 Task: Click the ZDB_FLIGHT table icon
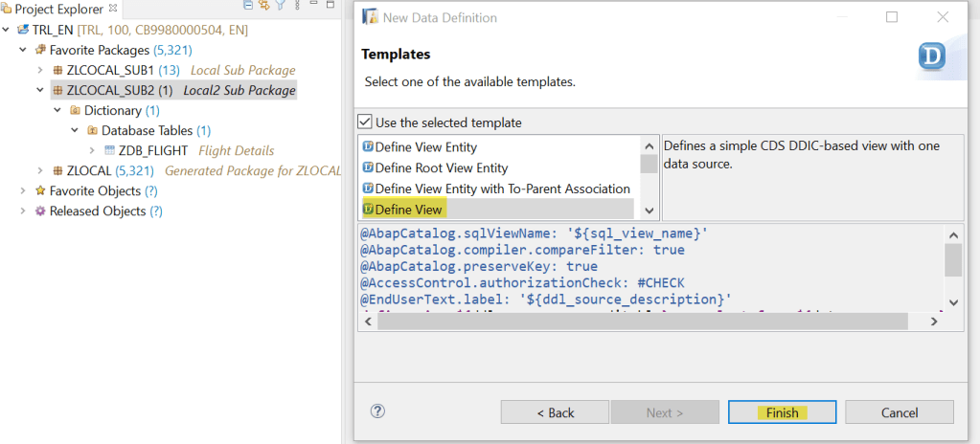click(x=109, y=150)
